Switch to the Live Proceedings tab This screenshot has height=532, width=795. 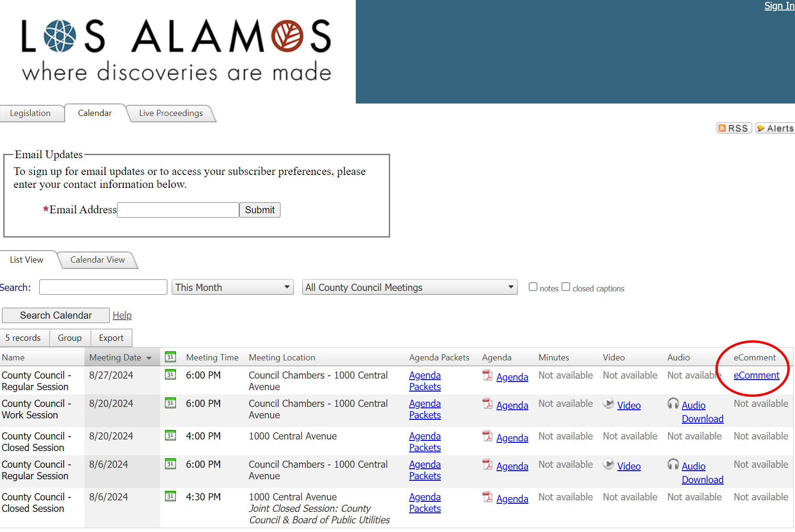171,113
